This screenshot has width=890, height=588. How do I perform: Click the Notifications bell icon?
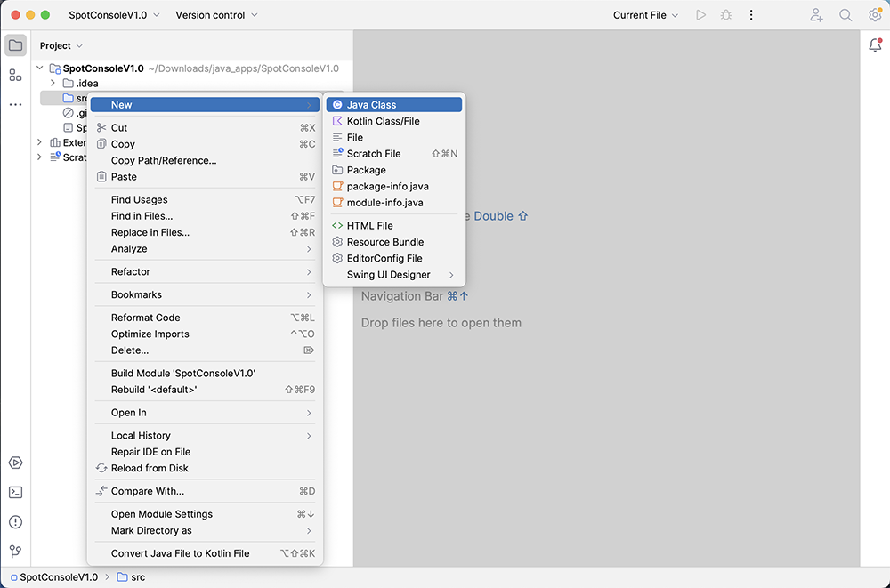[875, 45]
